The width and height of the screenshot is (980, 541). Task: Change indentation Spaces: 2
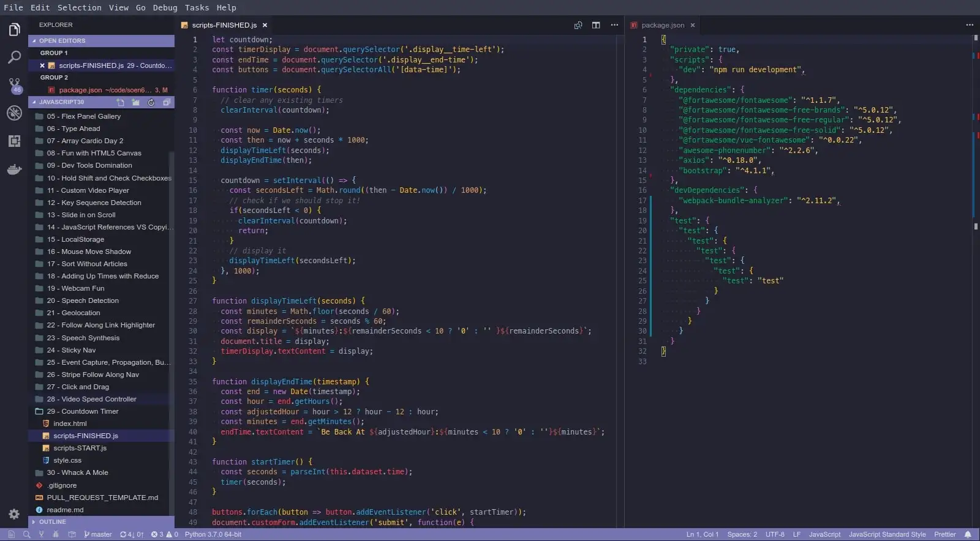pyautogui.click(x=742, y=534)
